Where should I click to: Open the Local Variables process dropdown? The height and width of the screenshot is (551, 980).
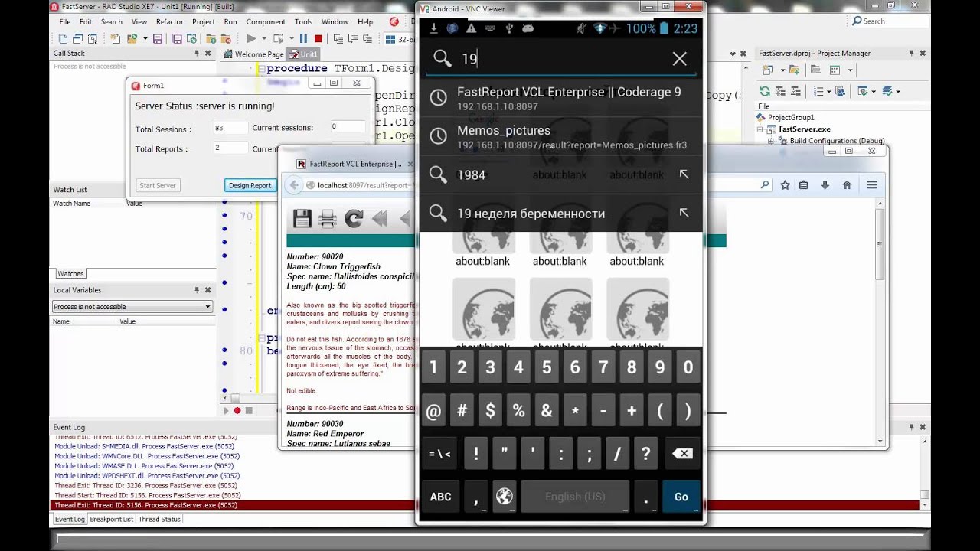207,307
